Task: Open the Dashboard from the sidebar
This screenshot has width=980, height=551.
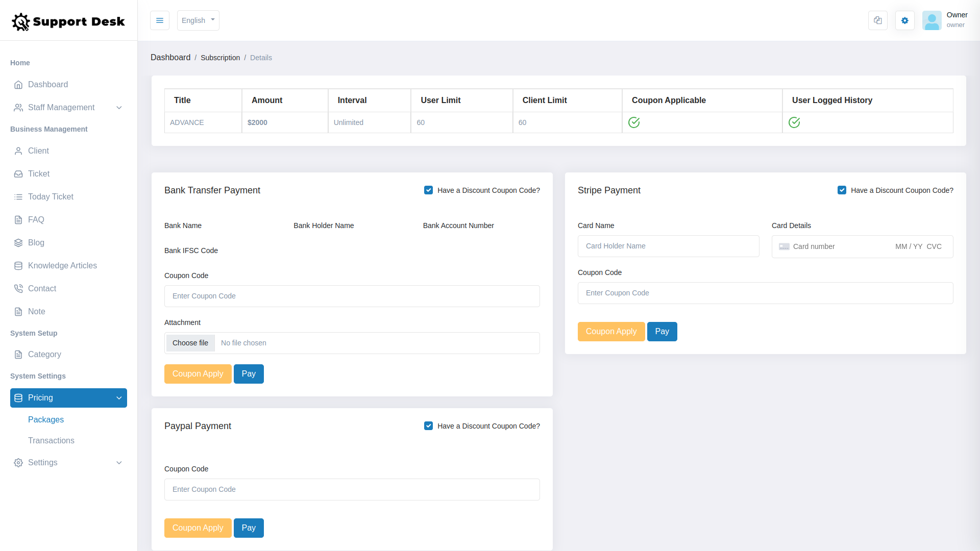Action: (x=48, y=84)
